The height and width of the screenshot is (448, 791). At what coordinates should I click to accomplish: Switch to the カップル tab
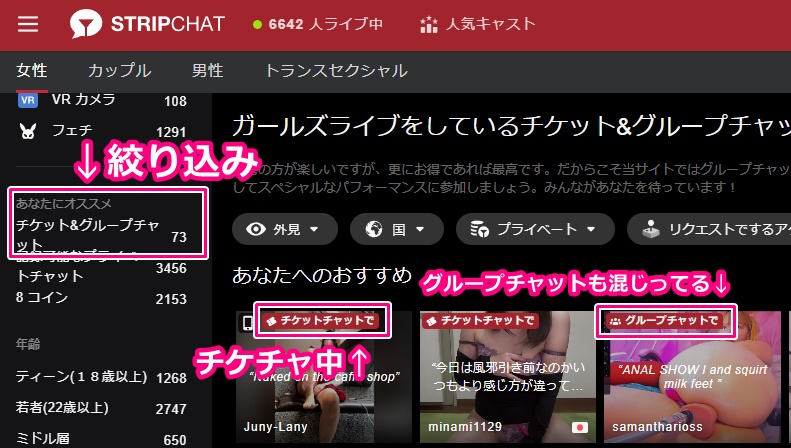(x=119, y=71)
